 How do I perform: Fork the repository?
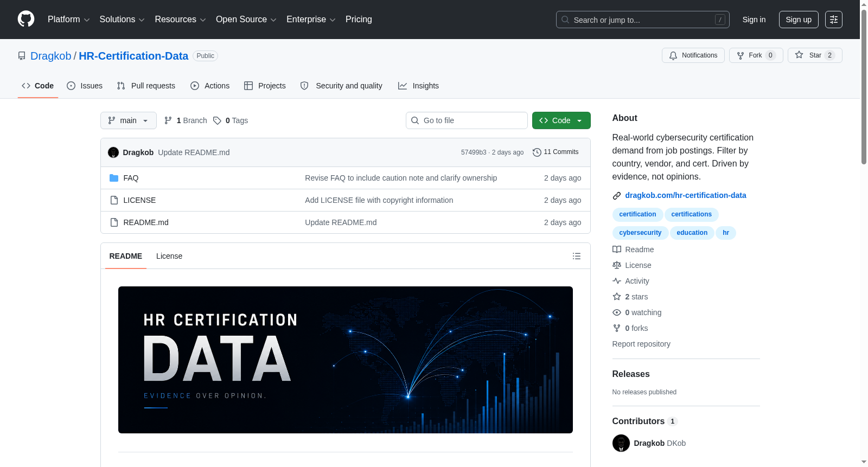(x=756, y=55)
